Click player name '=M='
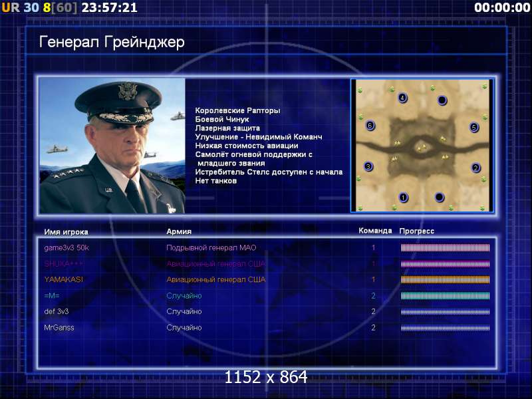Screen dimensions: 532x399 (x=52, y=295)
